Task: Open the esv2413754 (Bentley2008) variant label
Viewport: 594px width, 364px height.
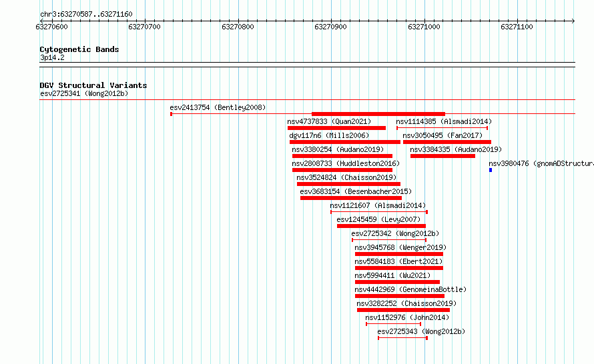Action: (x=218, y=107)
